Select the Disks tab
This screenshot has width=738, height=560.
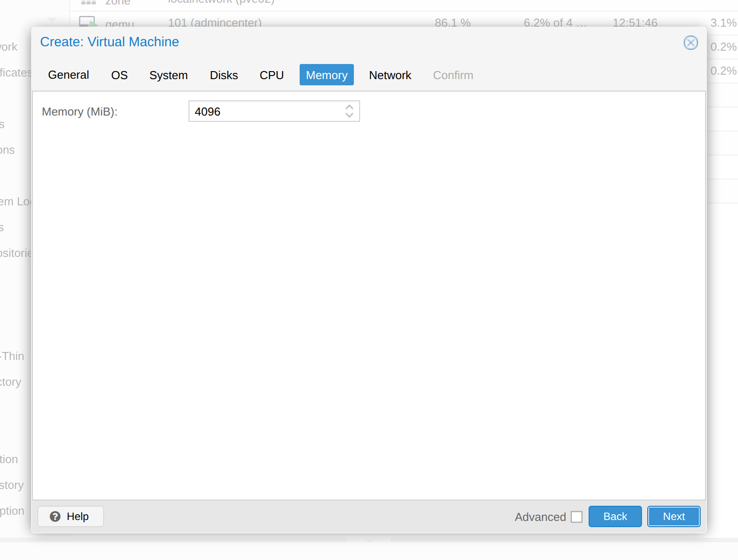pyautogui.click(x=224, y=75)
